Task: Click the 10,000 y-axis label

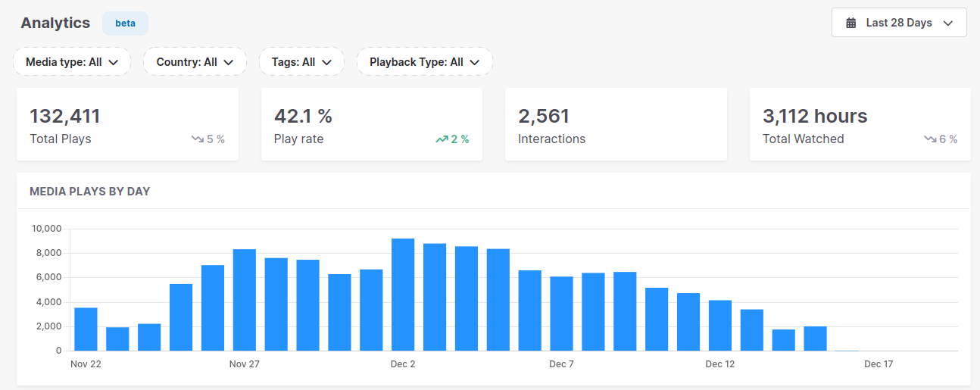Action: tap(47, 229)
